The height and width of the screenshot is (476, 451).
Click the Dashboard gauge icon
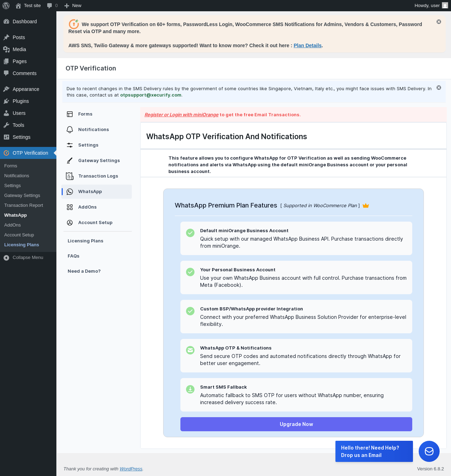coord(6,21)
